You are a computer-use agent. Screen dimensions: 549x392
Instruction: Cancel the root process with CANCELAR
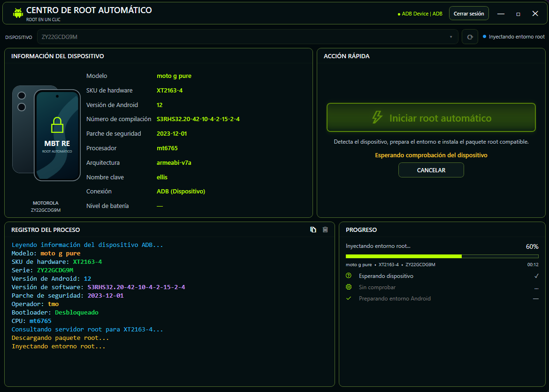(x=431, y=170)
